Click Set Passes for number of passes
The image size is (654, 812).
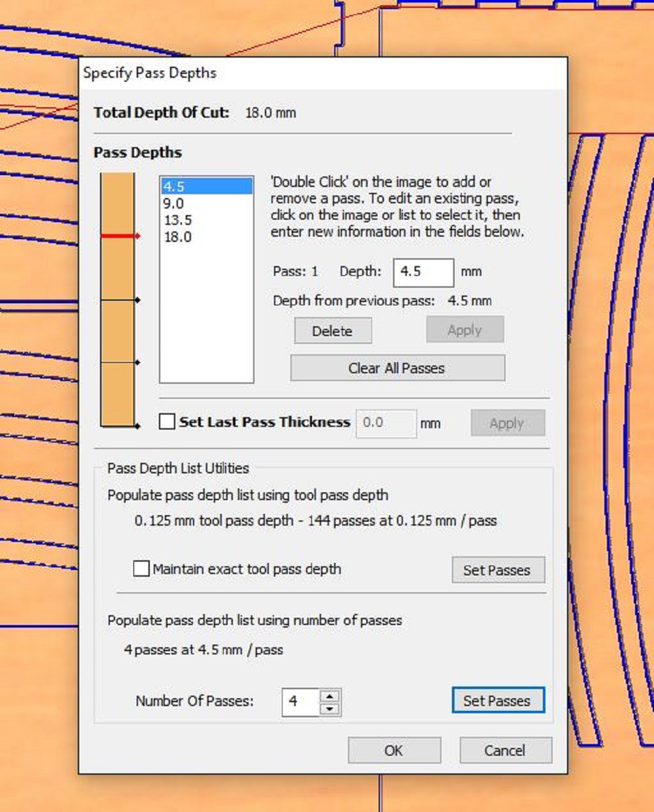tap(498, 701)
